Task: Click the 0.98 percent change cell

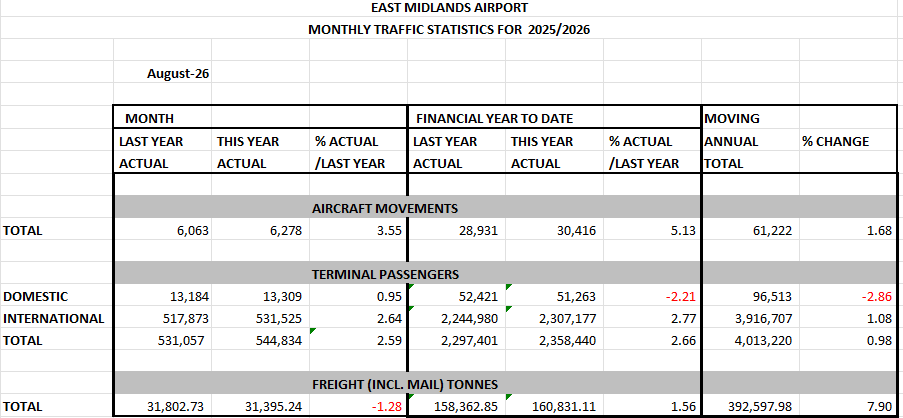Action: 879,340
